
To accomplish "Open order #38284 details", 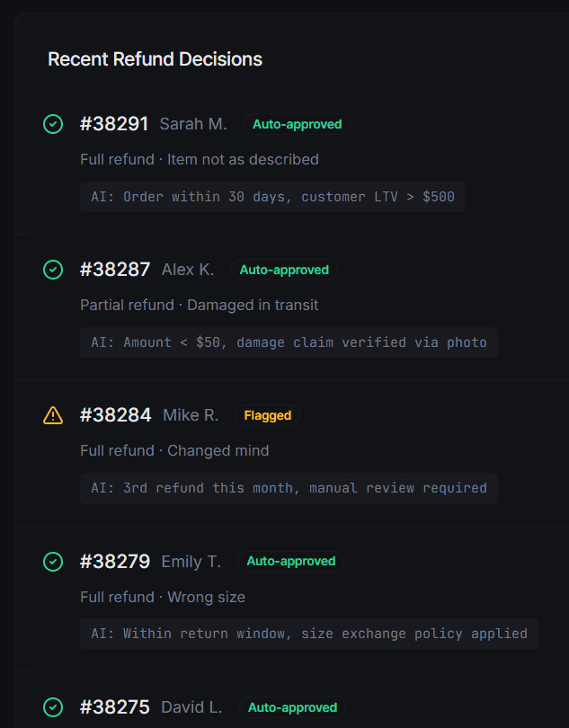I will 117,415.
